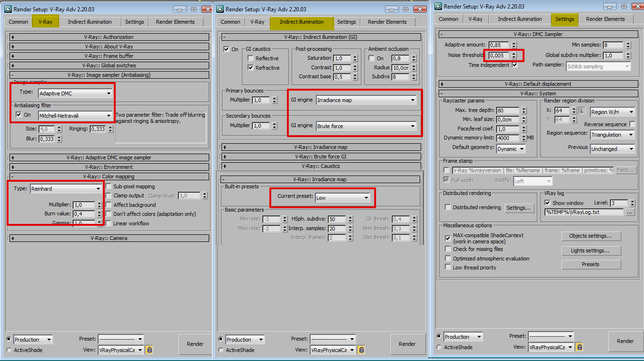Open Mitchell-Netravali filter dropdown
This screenshot has width=644, height=361.
75,115
